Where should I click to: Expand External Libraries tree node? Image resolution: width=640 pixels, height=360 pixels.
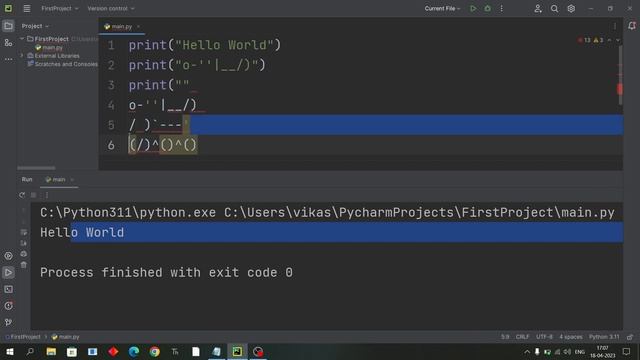[x=22, y=56]
